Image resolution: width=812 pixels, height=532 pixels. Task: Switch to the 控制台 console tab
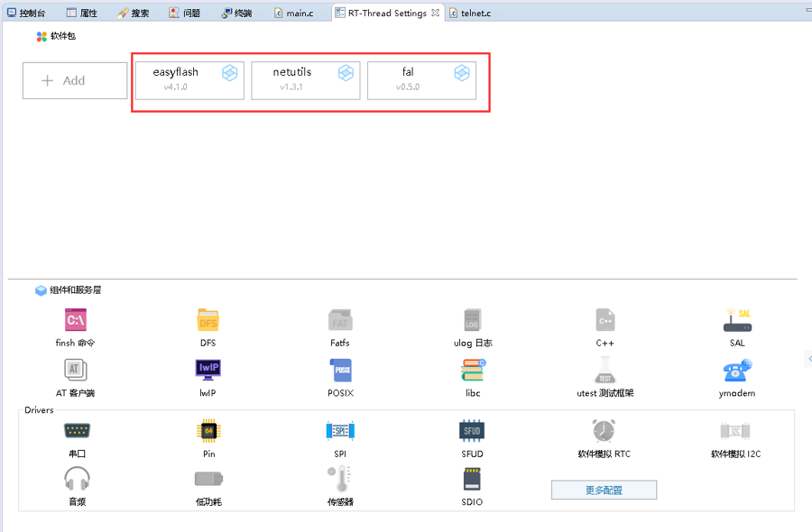tap(27, 14)
